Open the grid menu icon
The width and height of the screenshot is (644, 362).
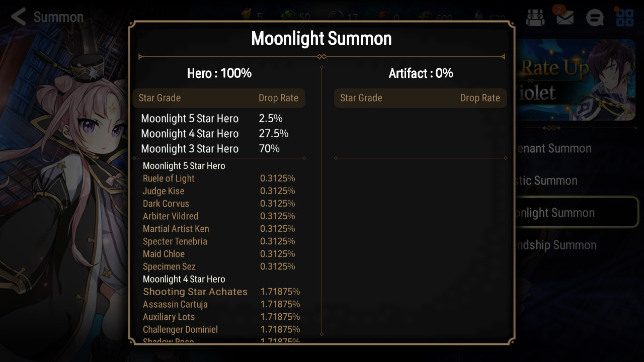tap(625, 18)
